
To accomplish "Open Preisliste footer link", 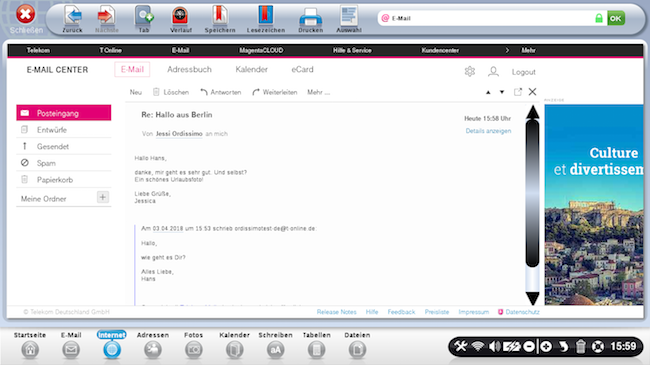I will pos(437,312).
